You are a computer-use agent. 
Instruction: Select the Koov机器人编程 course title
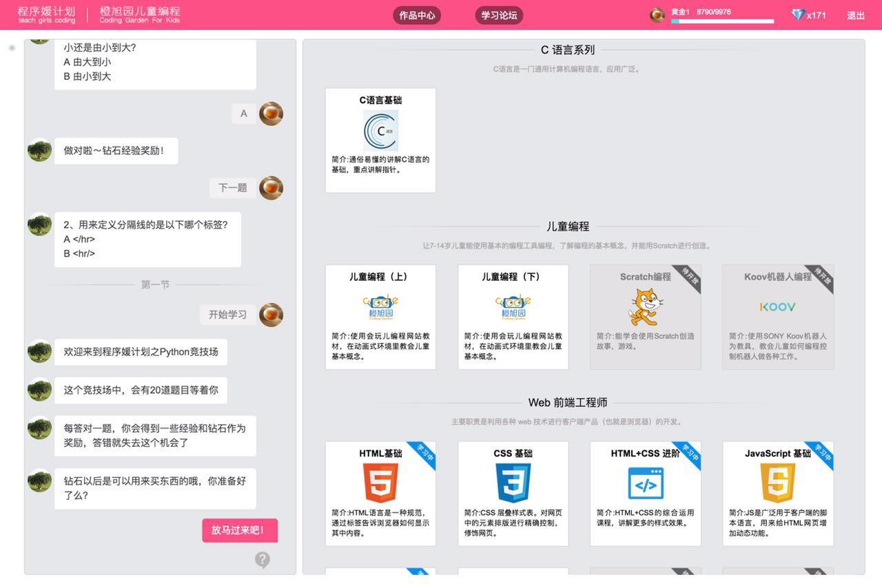pos(778,277)
